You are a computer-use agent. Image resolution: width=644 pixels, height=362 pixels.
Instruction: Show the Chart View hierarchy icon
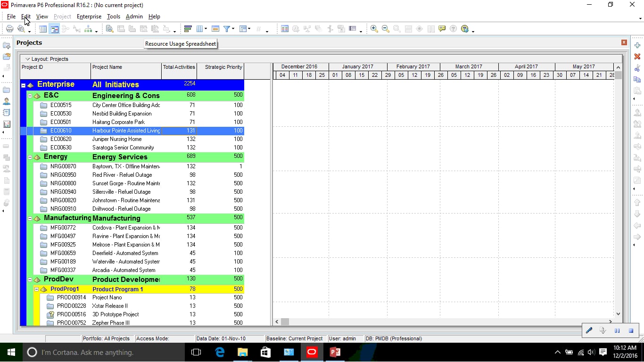coord(88,29)
